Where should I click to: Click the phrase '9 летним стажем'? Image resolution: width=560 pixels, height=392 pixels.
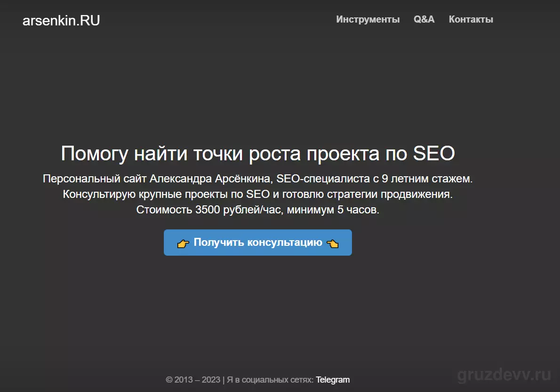(427, 179)
